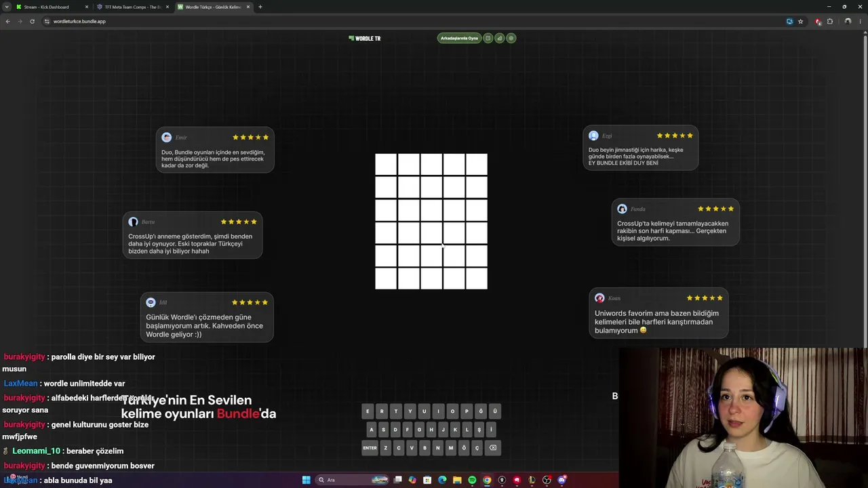The image size is (868, 488).
Task: Open the statistics bar chart icon
Action: click(500, 38)
